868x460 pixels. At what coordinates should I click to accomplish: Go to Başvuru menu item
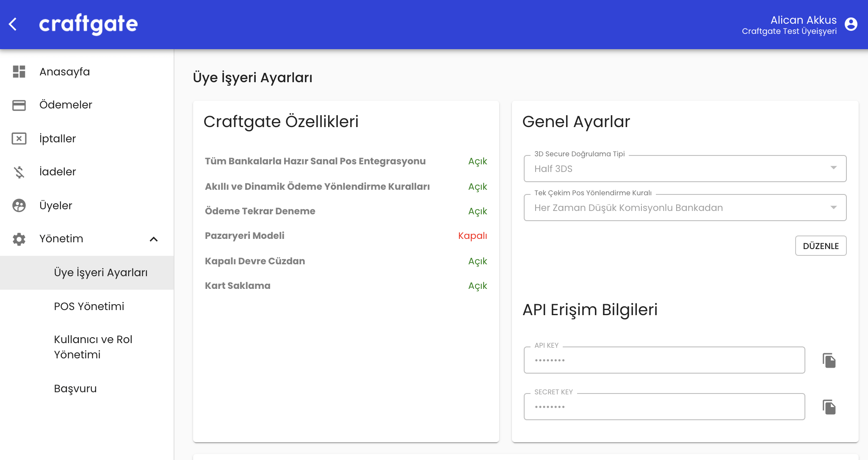(75, 388)
